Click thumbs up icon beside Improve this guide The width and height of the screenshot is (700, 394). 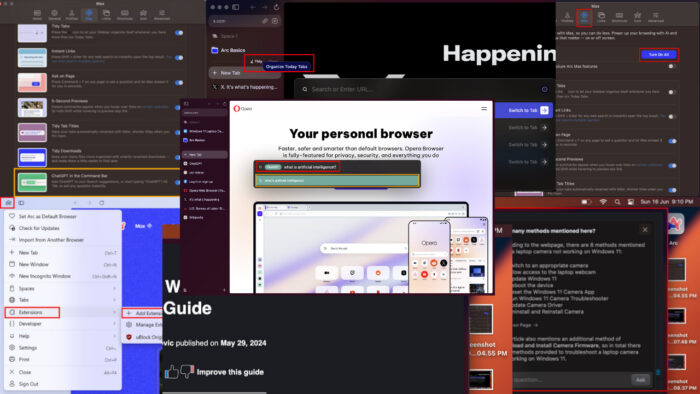[171, 372]
